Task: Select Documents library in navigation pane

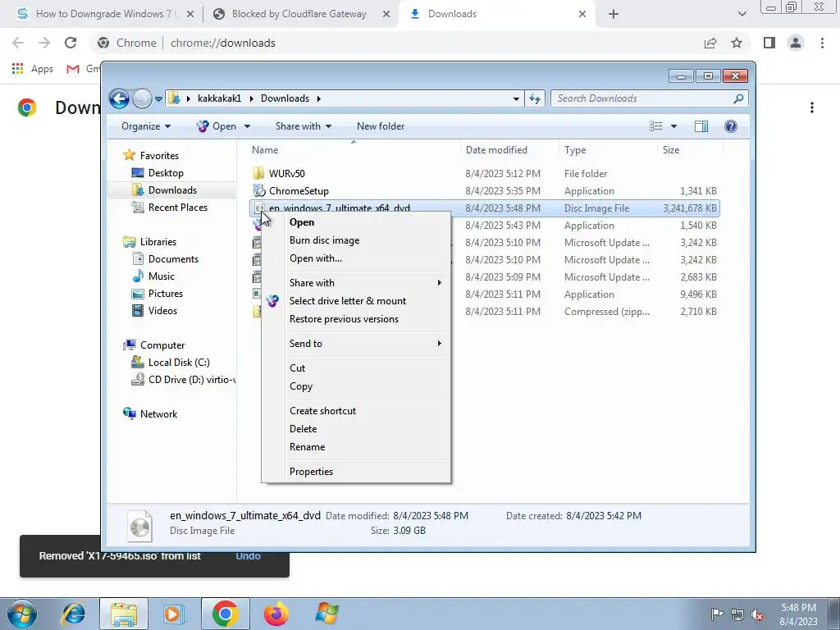Action: (173, 259)
